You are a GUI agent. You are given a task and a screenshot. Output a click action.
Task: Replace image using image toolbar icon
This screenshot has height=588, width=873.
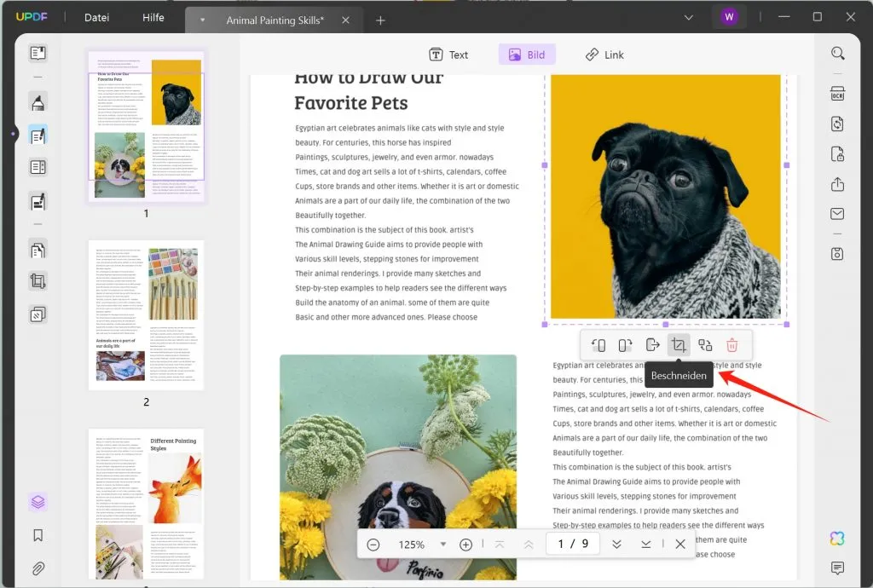tap(705, 345)
